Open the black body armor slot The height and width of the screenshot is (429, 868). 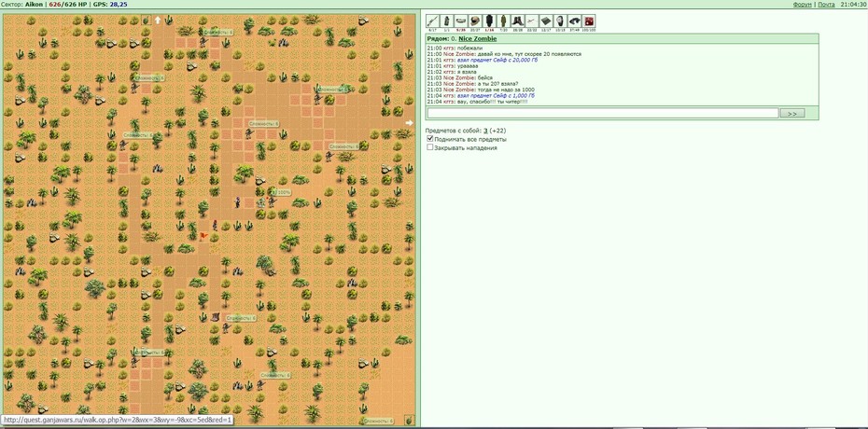coord(490,21)
